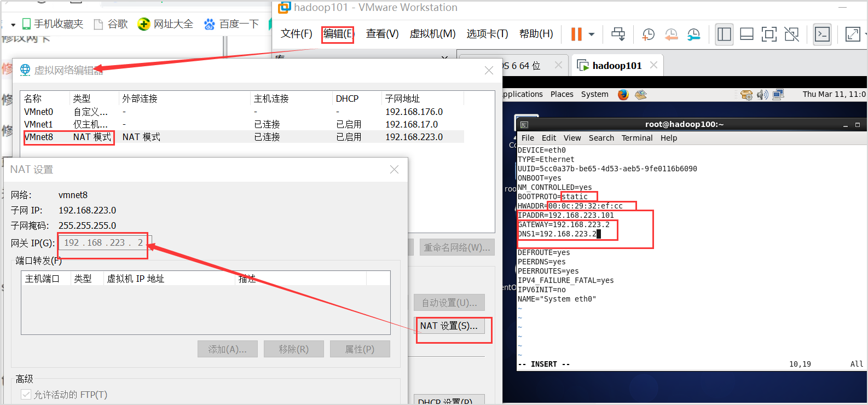Screen dimensions: 868x405
Task: Open the 谷歌 bookmark
Action: [x=111, y=24]
